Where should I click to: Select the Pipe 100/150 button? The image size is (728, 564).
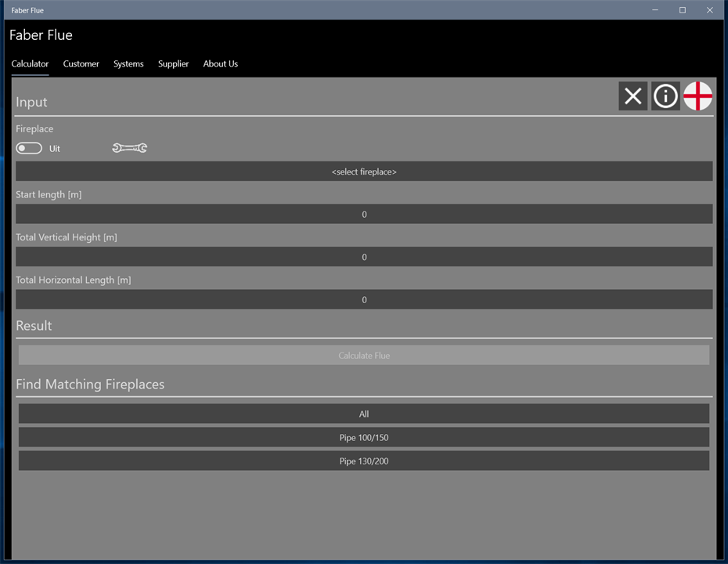point(364,438)
